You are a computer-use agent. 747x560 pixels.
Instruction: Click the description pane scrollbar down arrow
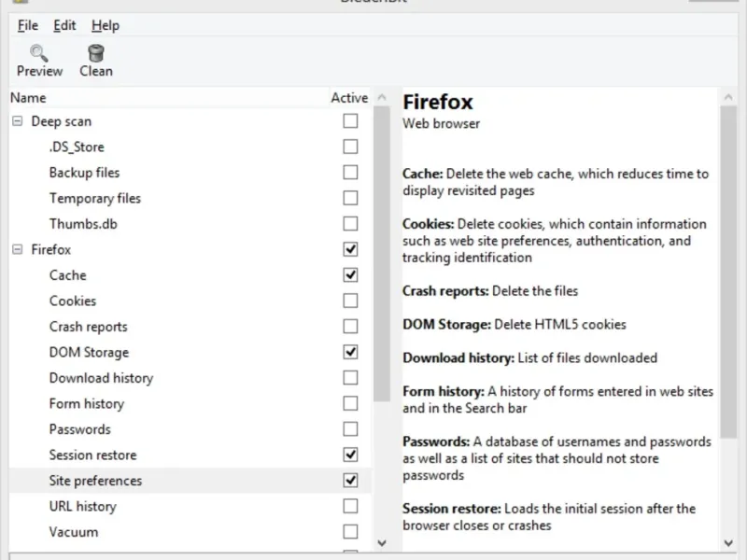728,543
